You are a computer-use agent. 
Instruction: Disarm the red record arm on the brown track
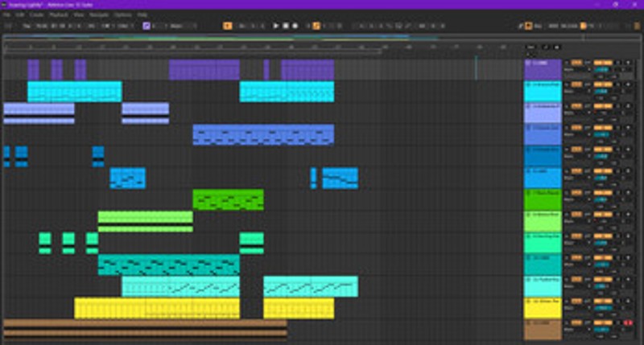(628, 322)
